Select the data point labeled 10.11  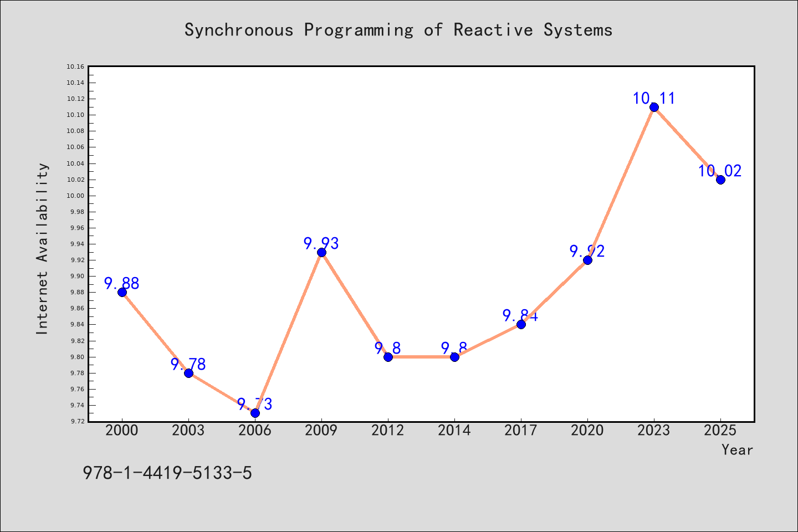(x=654, y=107)
